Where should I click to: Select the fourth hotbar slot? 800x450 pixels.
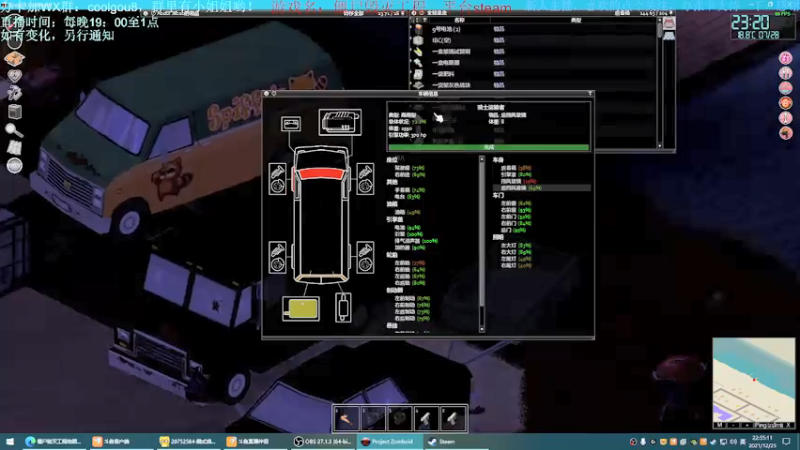(x=426, y=418)
